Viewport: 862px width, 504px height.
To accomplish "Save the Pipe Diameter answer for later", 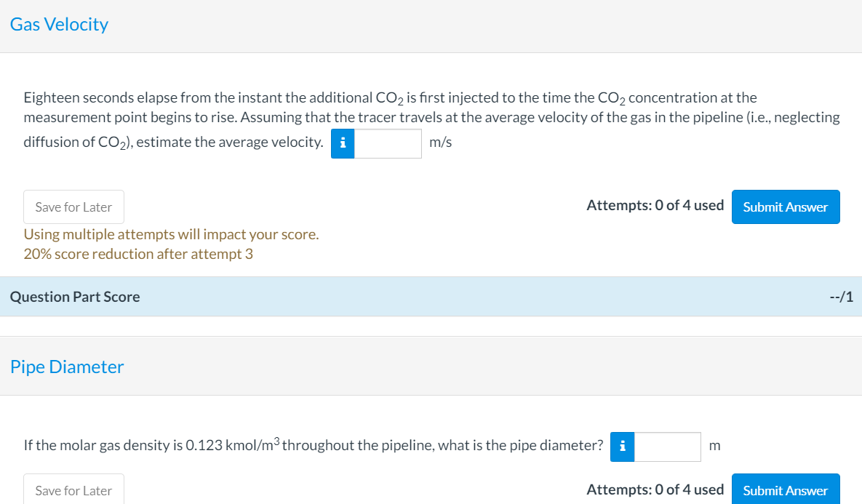I will click(x=73, y=489).
